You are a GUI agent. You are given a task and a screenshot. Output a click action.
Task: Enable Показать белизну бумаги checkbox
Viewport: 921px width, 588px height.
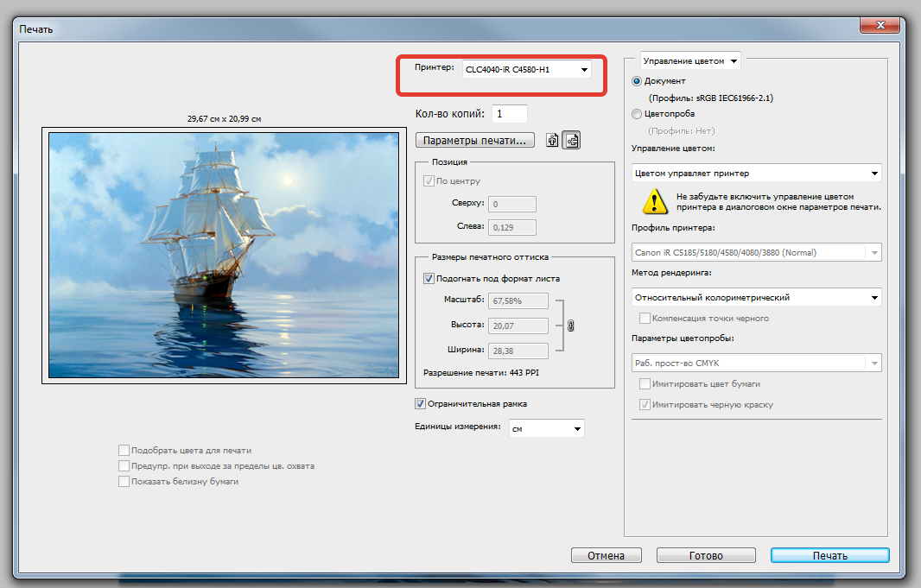coord(124,481)
